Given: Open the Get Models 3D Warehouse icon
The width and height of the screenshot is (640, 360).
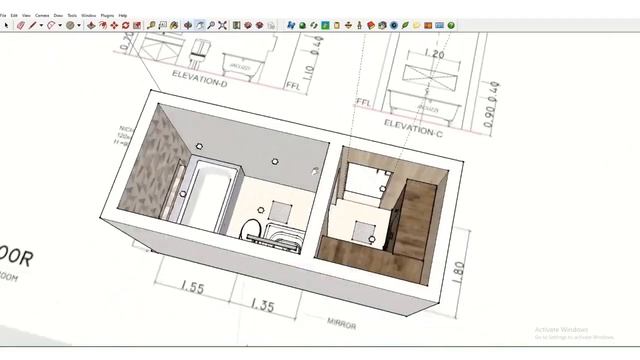Looking at the screenshot, I should tap(248, 25).
